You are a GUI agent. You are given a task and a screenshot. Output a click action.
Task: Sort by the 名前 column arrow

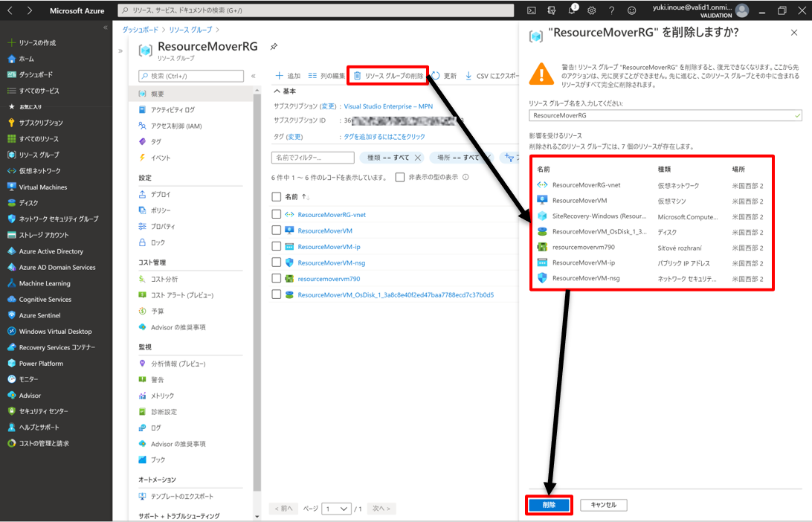(306, 197)
